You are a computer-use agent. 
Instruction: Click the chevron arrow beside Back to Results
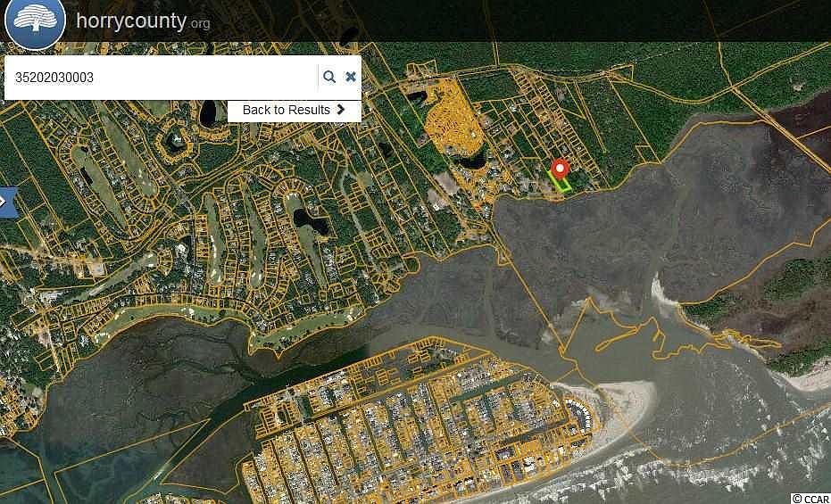point(341,110)
